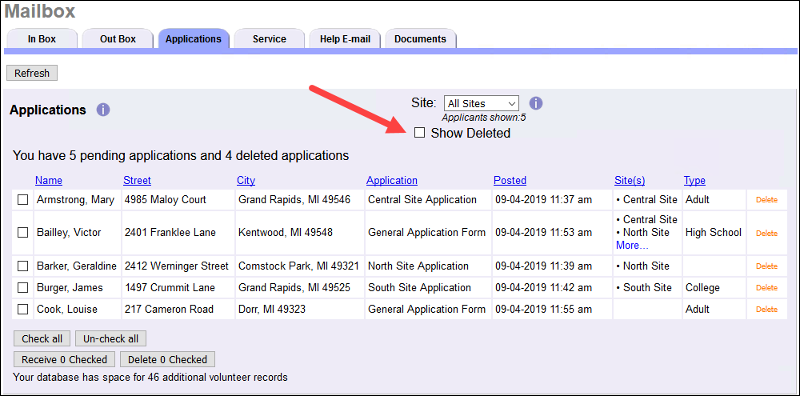The height and width of the screenshot is (396, 800).
Task: Click the name Burger, James
Action: [69, 287]
